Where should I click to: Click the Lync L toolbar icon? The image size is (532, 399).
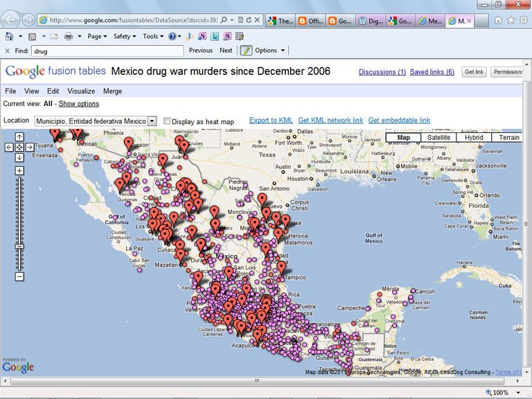click(215, 36)
